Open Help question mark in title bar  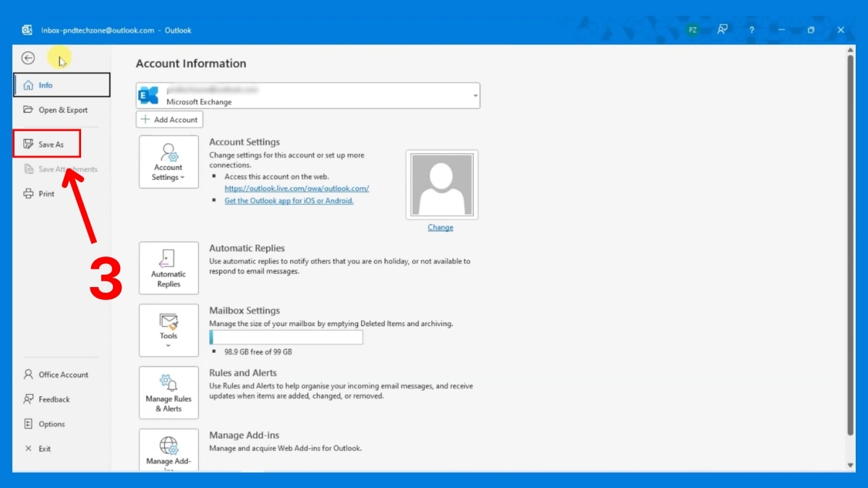(x=752, y=30)
